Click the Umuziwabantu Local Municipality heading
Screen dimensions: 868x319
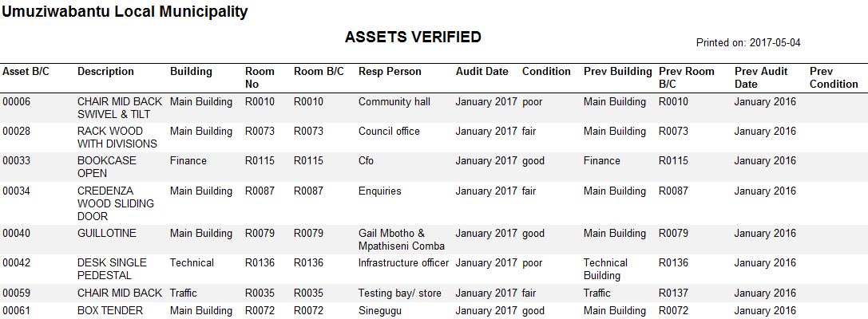click(125, 12)
